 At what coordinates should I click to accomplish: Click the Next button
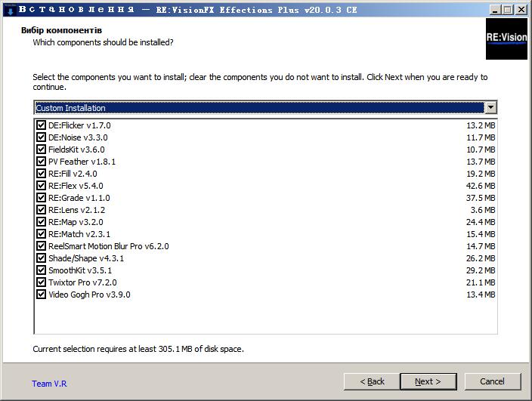428,381
